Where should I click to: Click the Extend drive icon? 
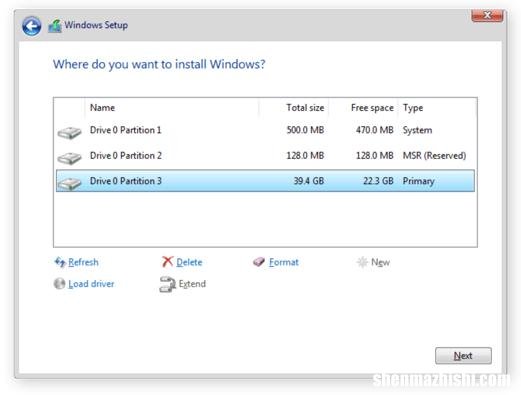coord(167,284)
